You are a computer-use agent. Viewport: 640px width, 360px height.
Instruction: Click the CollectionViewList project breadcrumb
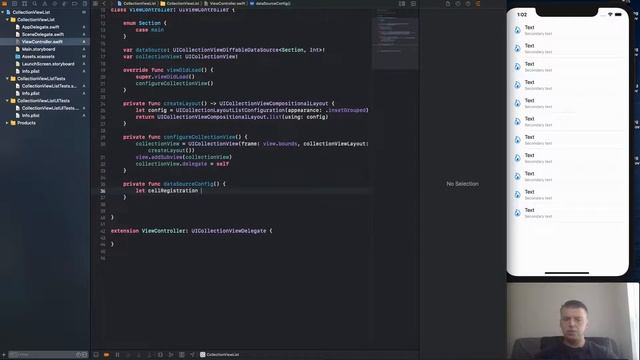tap(137, 3)
